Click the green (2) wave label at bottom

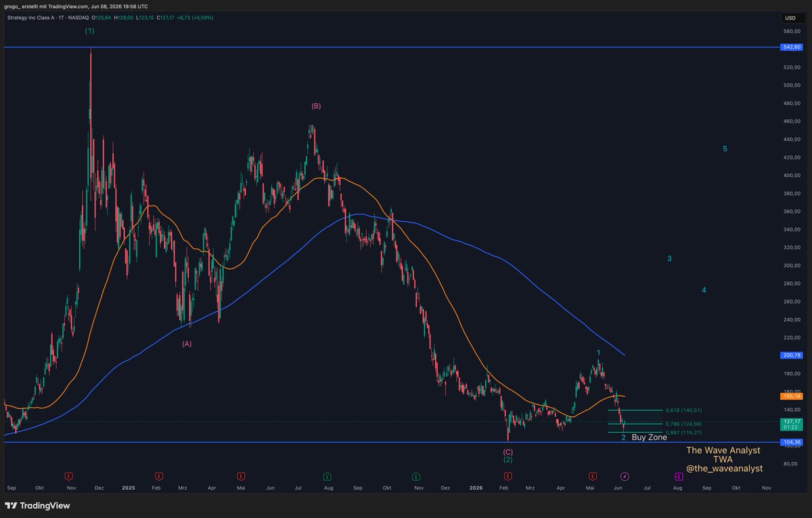(508, 459)
